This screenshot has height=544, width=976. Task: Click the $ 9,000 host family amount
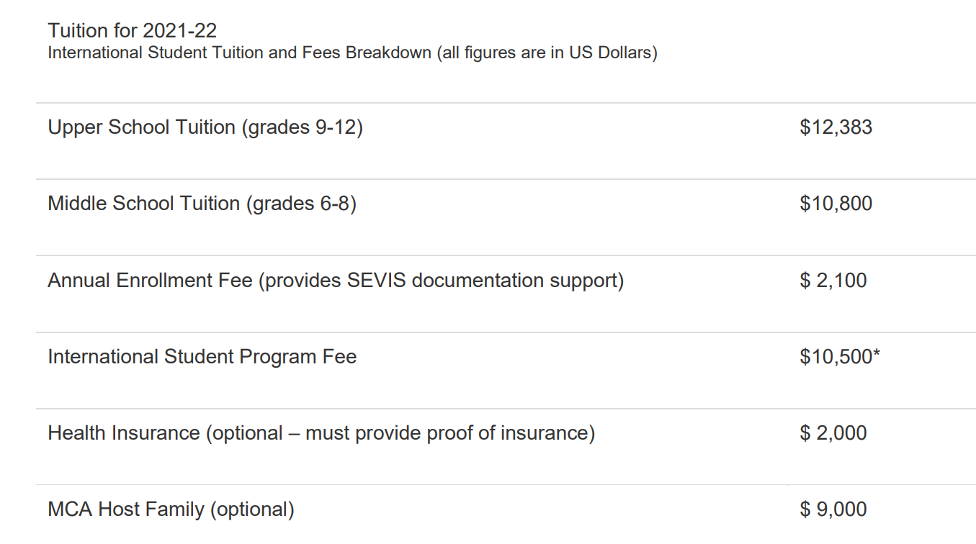[833, 510]
